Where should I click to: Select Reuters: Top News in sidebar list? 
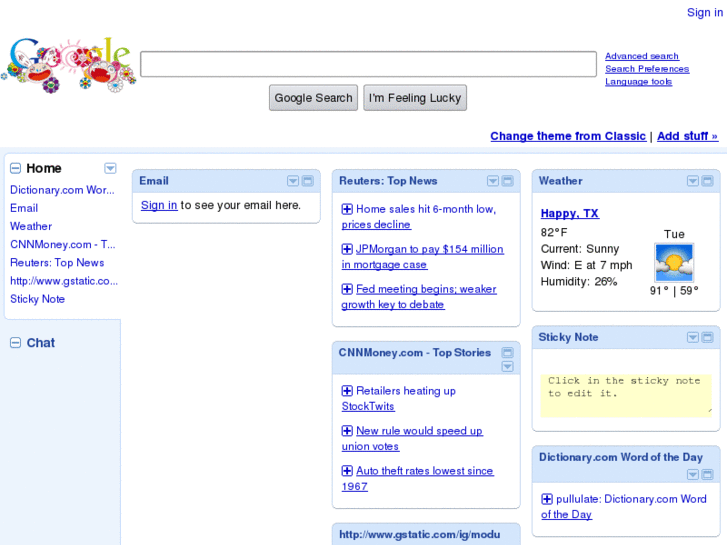57,263
